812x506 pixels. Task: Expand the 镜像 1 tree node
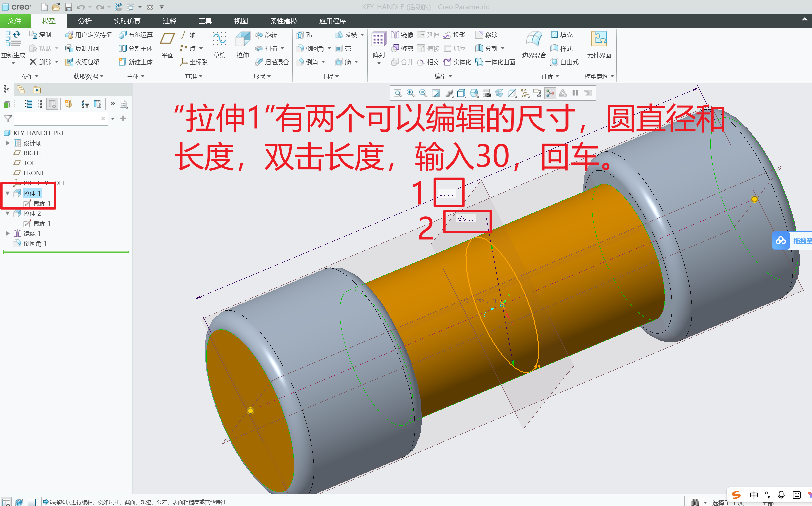(8, 233)
